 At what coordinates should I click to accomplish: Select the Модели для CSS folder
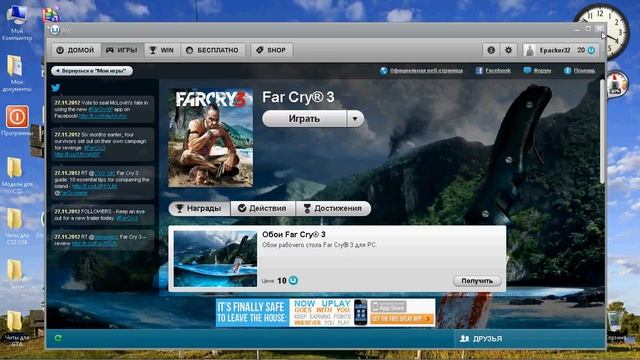pos(16,175)
